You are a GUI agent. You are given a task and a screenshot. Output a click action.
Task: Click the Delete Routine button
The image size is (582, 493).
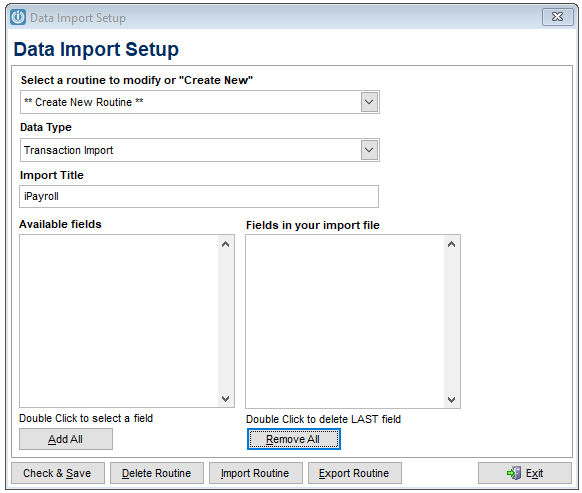coord(157,473)
